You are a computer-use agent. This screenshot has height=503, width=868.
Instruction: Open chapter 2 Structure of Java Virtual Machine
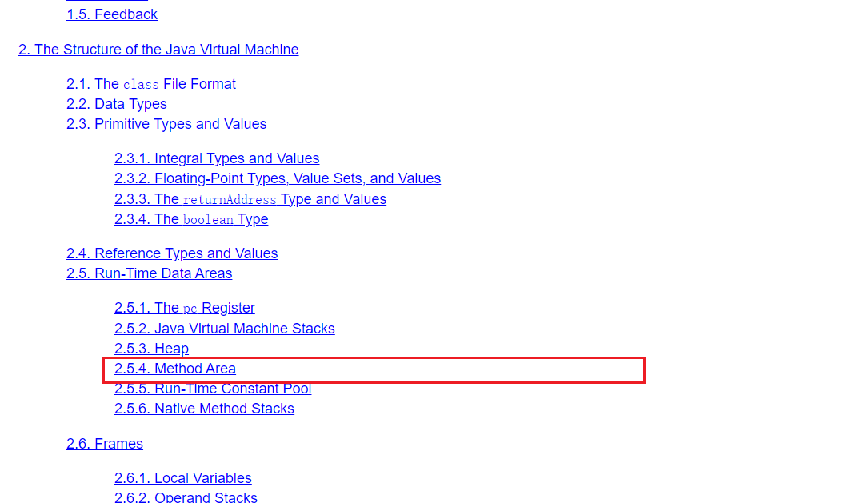coord(158,50)
